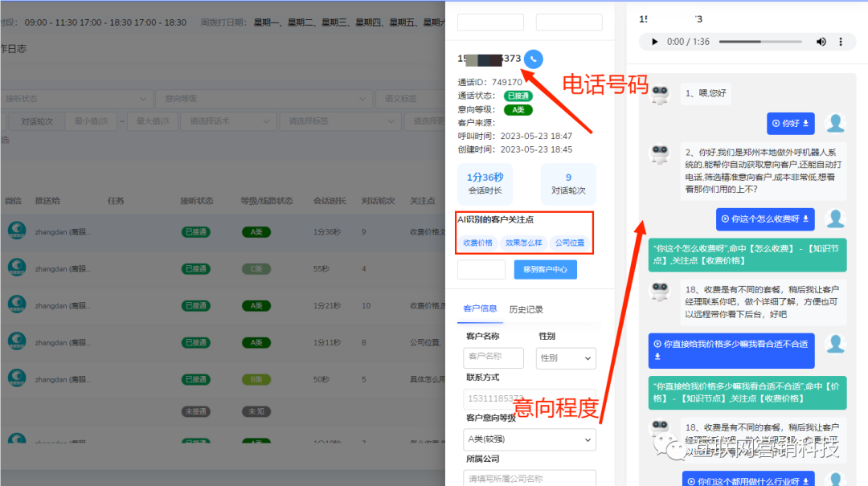The height and width of the screenshot is (486, 868).
Task: Play the "你好" voice bubble
Action: point(776,124)
